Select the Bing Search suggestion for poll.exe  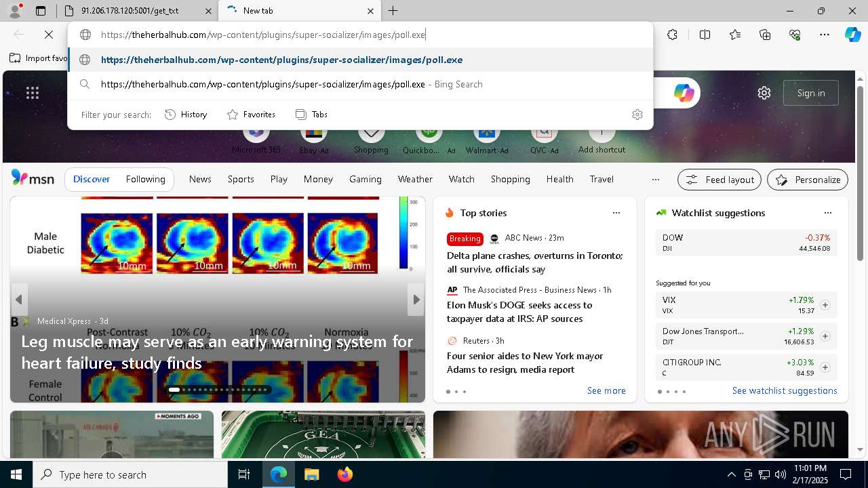tap(360, 84)
